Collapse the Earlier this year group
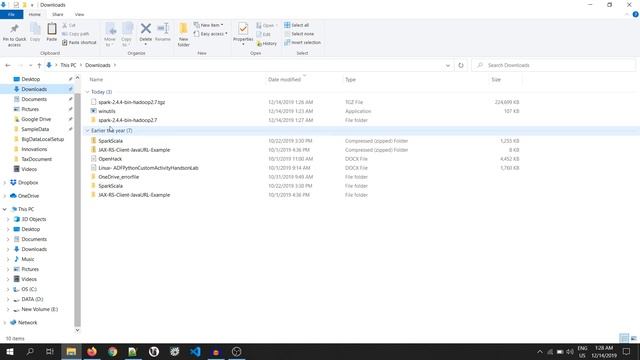 pos(87,131)
